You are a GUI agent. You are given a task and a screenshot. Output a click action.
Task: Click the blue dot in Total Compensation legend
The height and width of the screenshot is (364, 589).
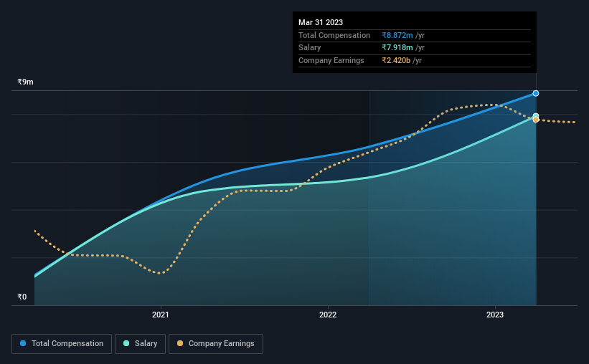tap(23, 343)
